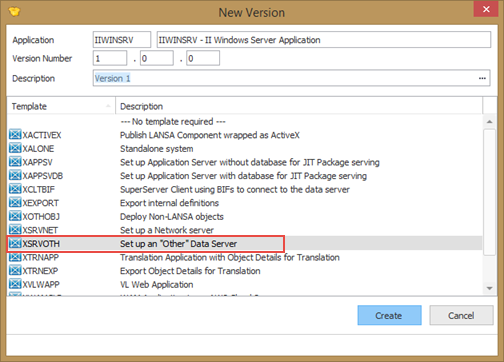Image resolution: width=504 pixels, height=362 pixels.
Task: Click the Create button
Action: click(389, 315)
